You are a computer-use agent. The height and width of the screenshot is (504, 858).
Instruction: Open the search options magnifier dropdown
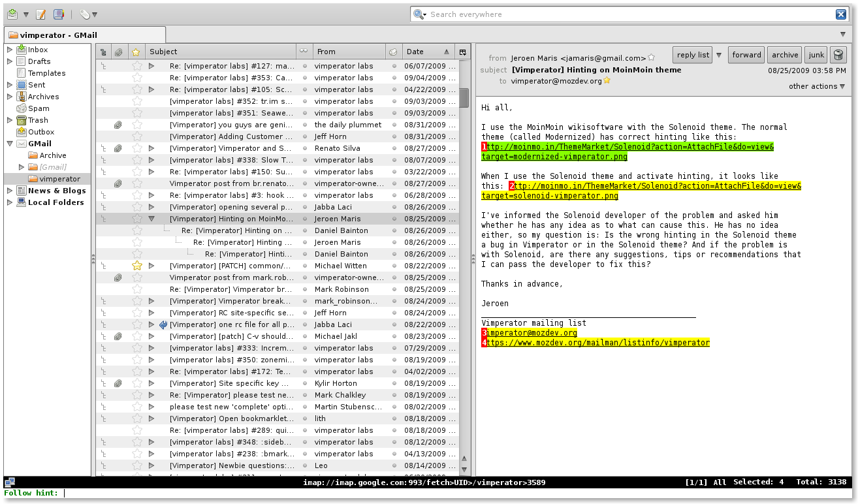(x=420, y=14)
